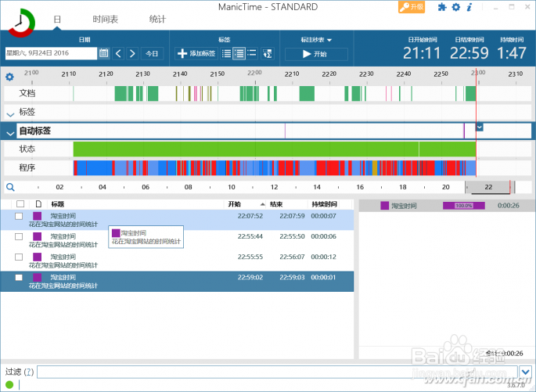Select the first list view icon
The width and height of the screenshot is (536, 392).
(226, 54)
